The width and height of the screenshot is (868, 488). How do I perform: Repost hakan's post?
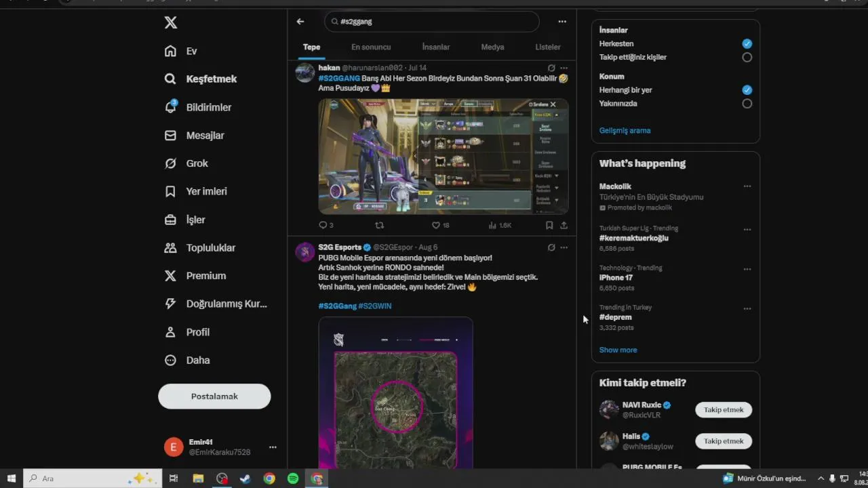tap(380, 225)
